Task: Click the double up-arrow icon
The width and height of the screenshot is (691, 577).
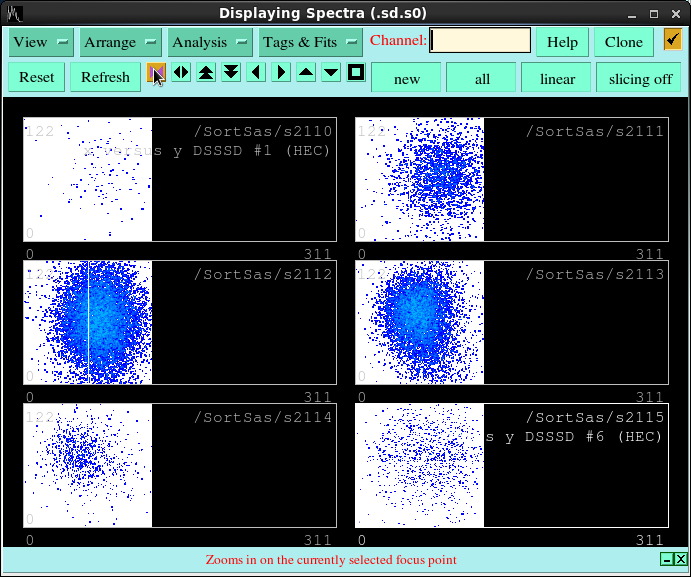Action: [x=206, y=72]
